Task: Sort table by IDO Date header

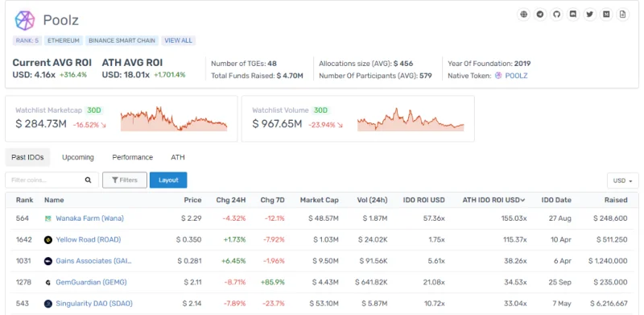Action: 556,200
